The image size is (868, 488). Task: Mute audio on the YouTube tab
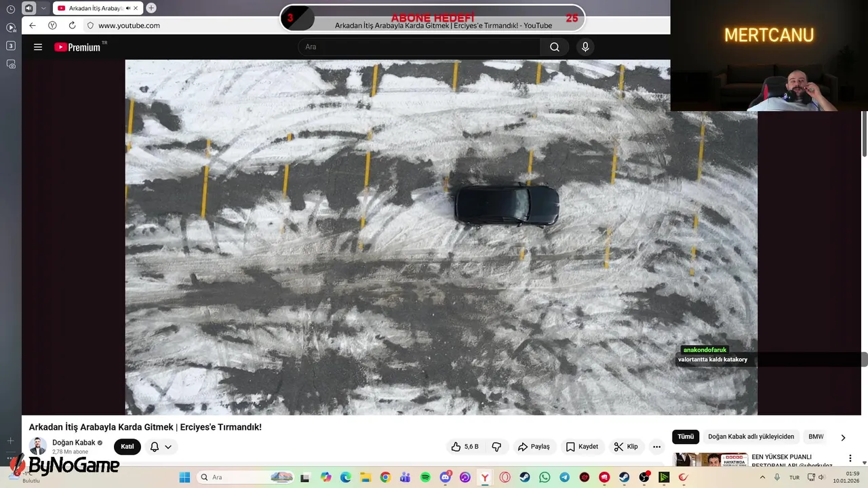pyautogui.click(x=128, y=8)
